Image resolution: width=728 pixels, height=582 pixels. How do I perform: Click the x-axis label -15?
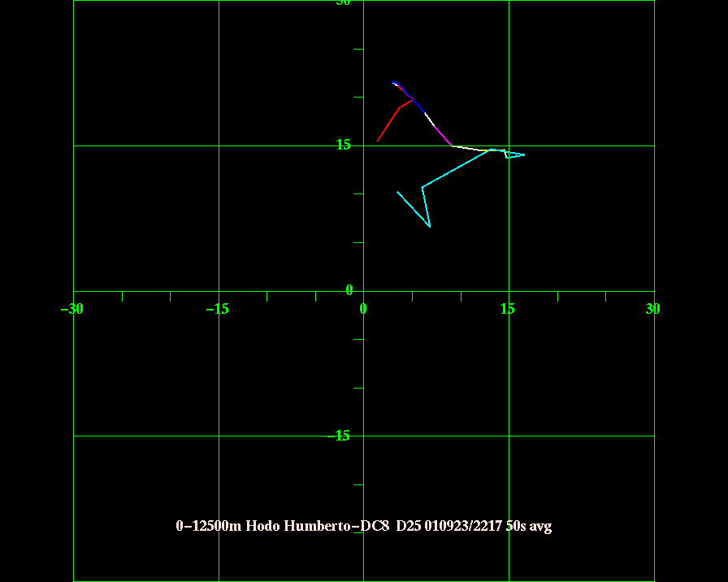pyautogui.click(x=217, y=309)
